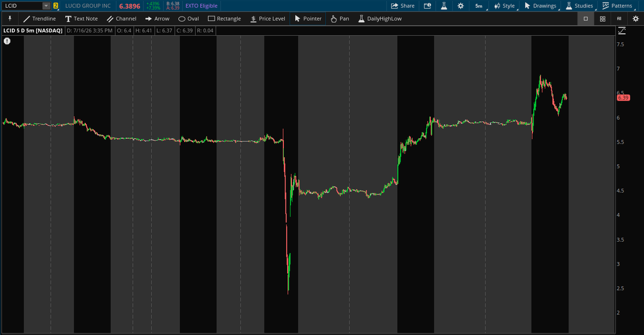Click the EXTO Eligible label
Screen dimensions: 644x335
click(x=201, y=6)
